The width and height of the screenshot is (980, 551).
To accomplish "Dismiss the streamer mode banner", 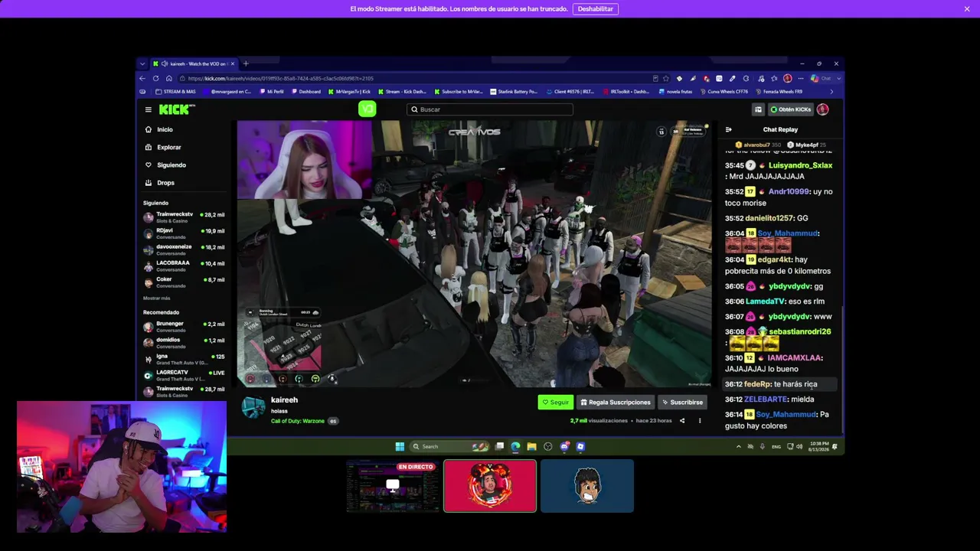I will coord(967,8).
